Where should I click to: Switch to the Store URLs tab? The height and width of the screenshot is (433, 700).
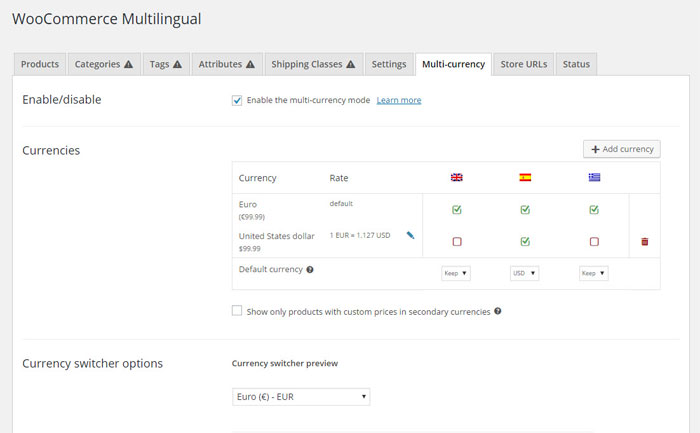click(524, 64)
